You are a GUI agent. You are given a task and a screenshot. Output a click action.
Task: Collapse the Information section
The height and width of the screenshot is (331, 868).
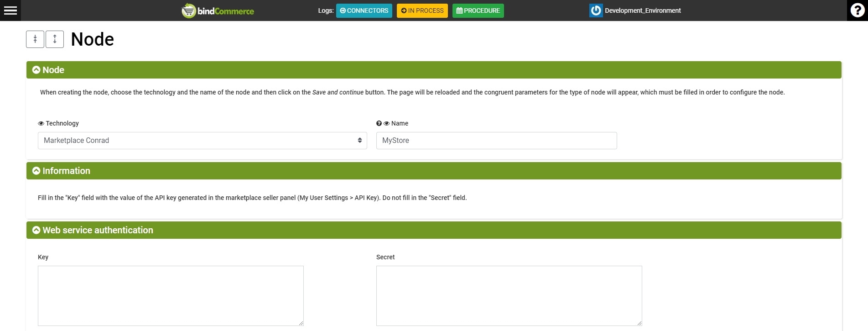click(x=36, y=171)
